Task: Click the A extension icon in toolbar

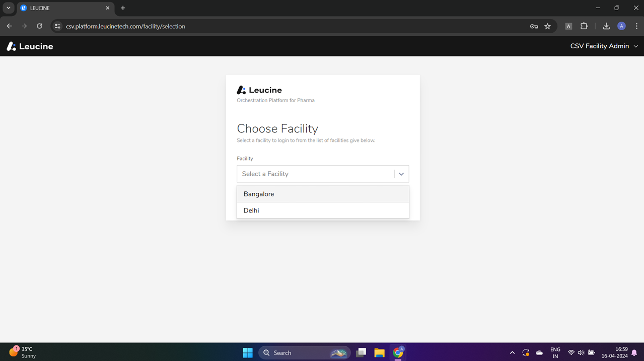Action: [x=568, y=26]
